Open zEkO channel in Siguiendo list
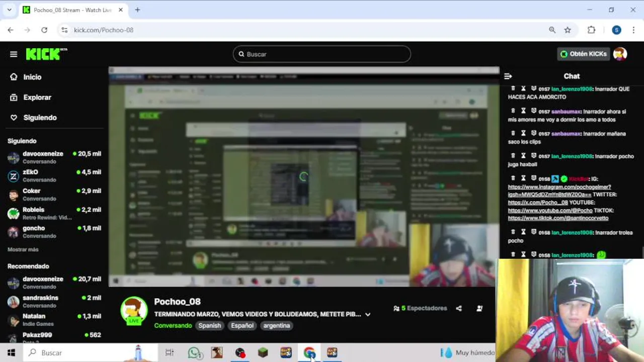This screenshot has height=362, width=644. [54, 176]
